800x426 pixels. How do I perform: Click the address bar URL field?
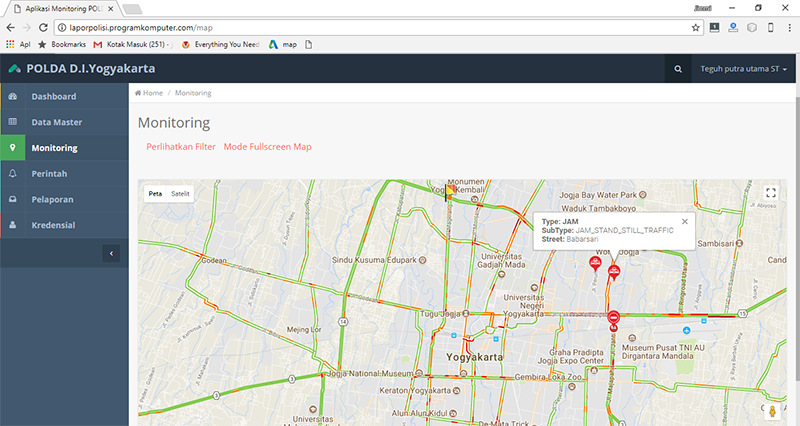click(378, 28)
